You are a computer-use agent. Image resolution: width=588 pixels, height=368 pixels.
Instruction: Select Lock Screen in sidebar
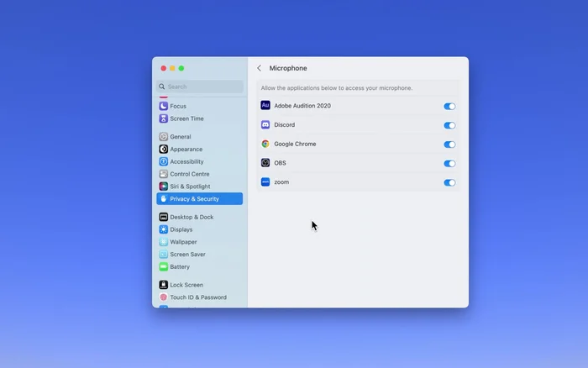point(187,285)
